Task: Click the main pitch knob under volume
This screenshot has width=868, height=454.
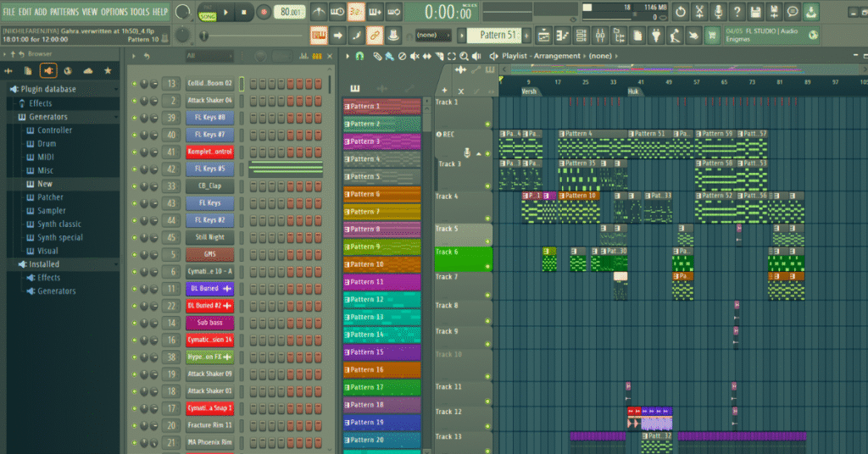Action: (x=182, y=36)
